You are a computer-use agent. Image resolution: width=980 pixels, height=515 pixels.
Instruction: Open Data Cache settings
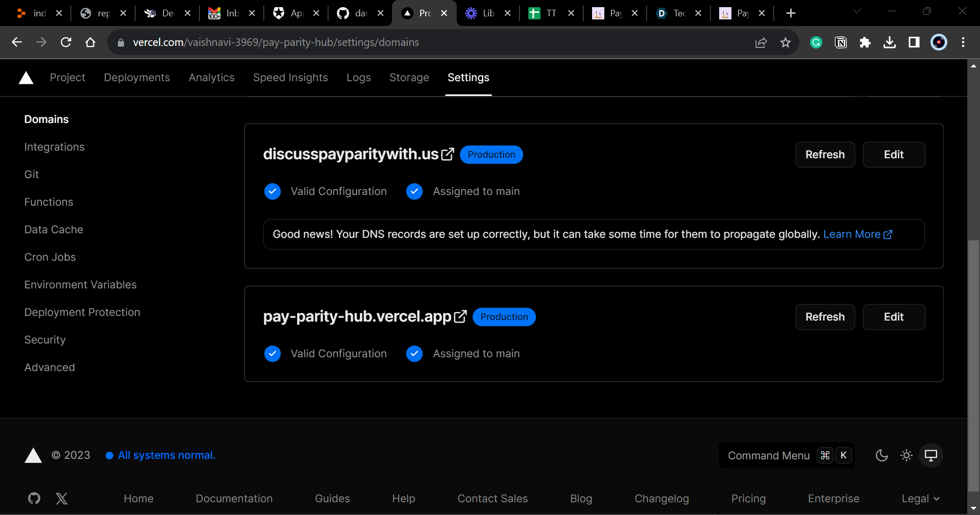[x=54, y=230]
